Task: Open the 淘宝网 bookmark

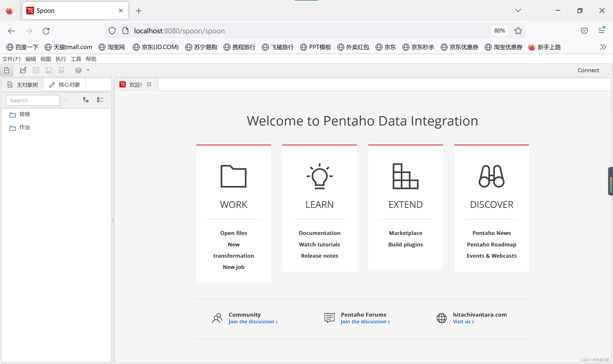Action: [112, 47]
